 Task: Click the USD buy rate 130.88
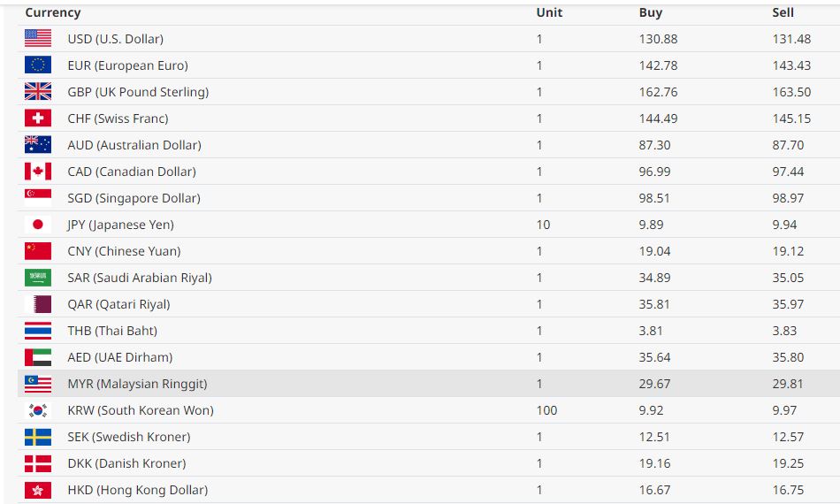tap(657, 39)
